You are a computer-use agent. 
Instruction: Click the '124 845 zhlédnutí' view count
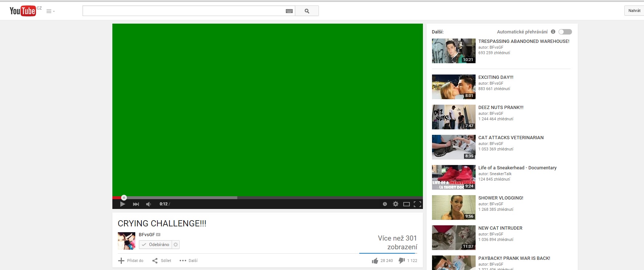click(494, 179)
